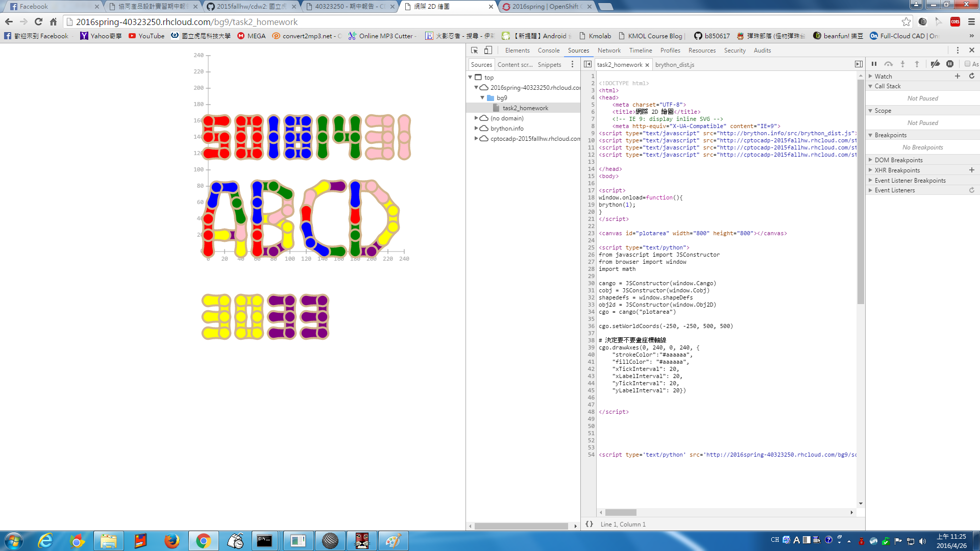Screen dimensions: 980x551
Task: Open the Chrome hamburger menu
Action: pyautogui.click(x=971, y=21)
